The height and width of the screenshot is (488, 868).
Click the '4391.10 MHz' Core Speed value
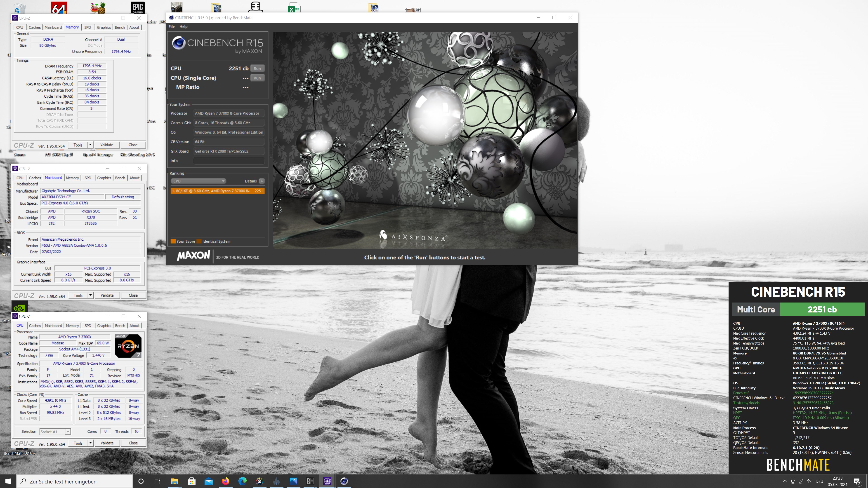coord(56,400)
